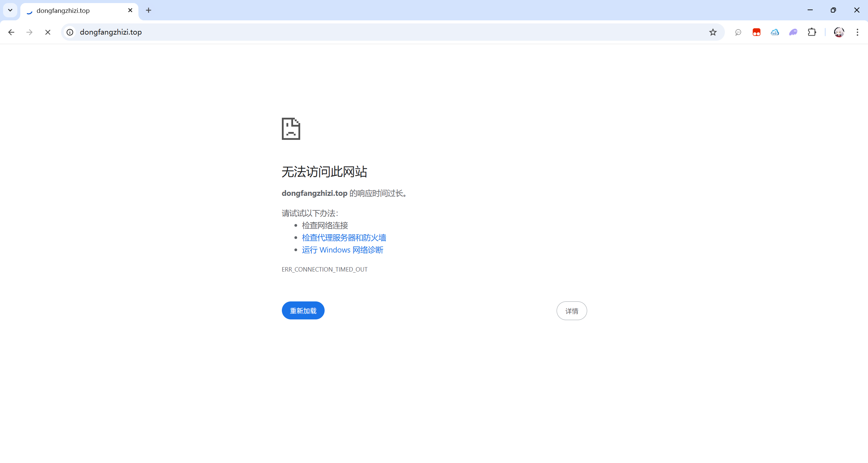Open the chat bubble extension icon
Screen dimensions: 868x463
click(738, 32)
